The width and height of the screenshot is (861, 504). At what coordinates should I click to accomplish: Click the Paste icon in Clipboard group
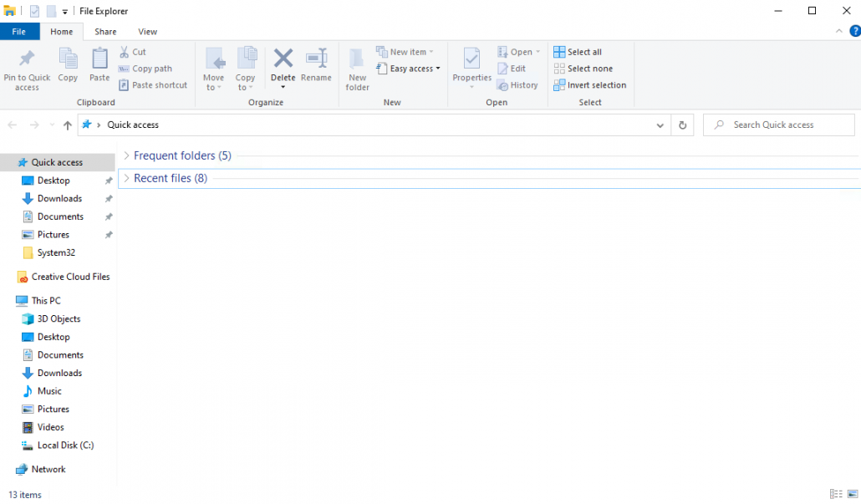click(99, 60)
